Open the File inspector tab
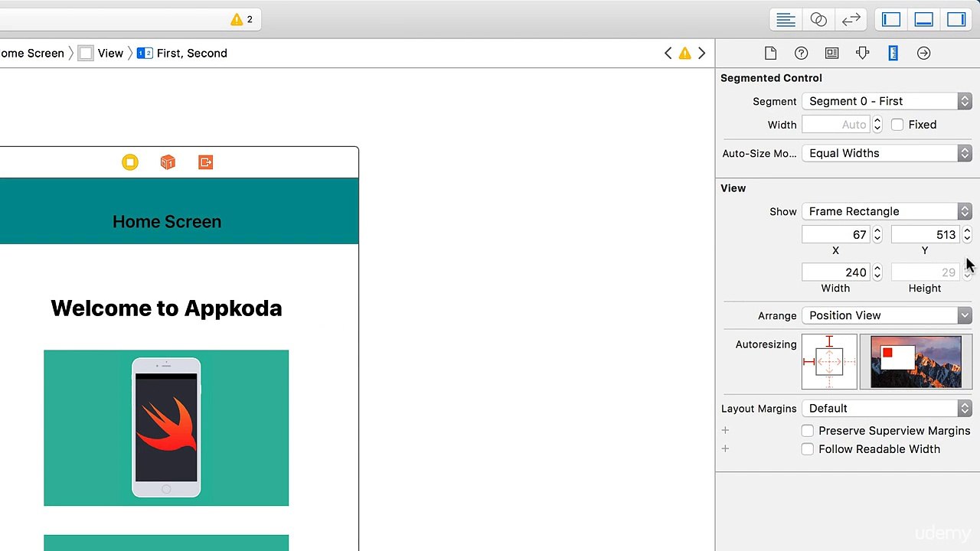Screen dimensions: 980x551 (770, 53)
